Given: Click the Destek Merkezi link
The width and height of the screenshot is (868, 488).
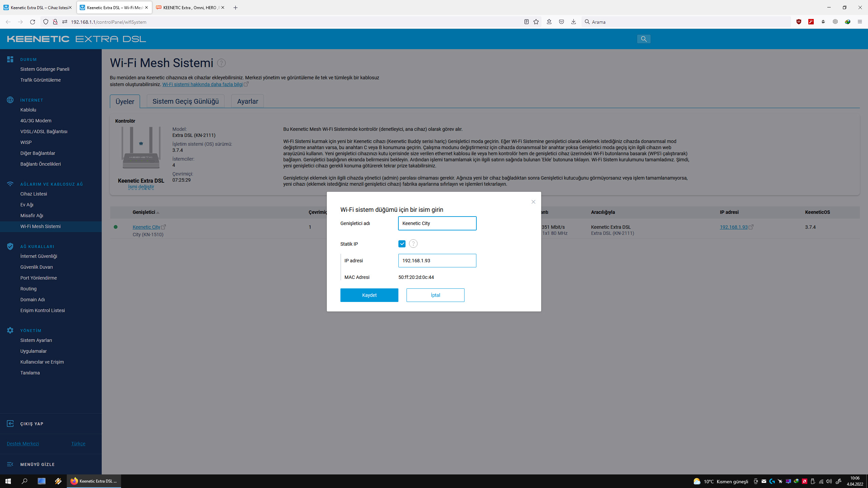Looking at the screenshot, I should click(x=23, y=444).
